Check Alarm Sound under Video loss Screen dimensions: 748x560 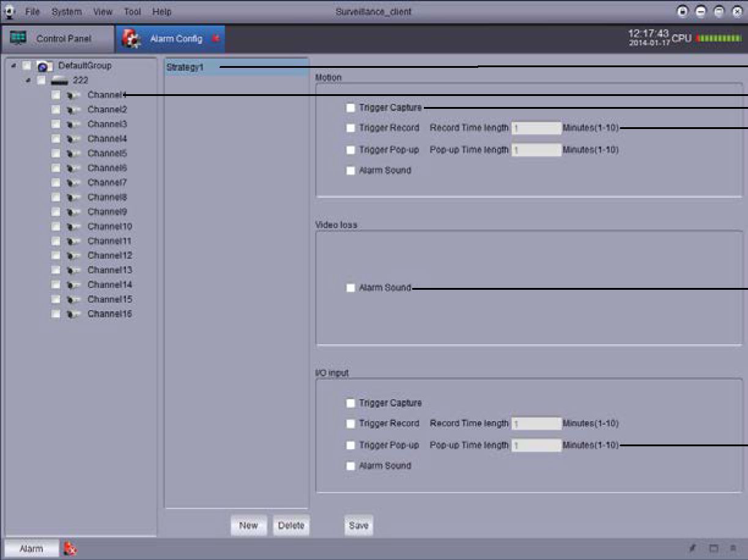click(350, 288)
